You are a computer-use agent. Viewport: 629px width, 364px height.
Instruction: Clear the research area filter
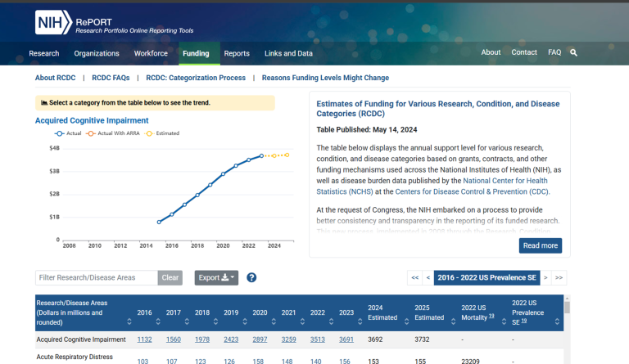pos(170,277)
